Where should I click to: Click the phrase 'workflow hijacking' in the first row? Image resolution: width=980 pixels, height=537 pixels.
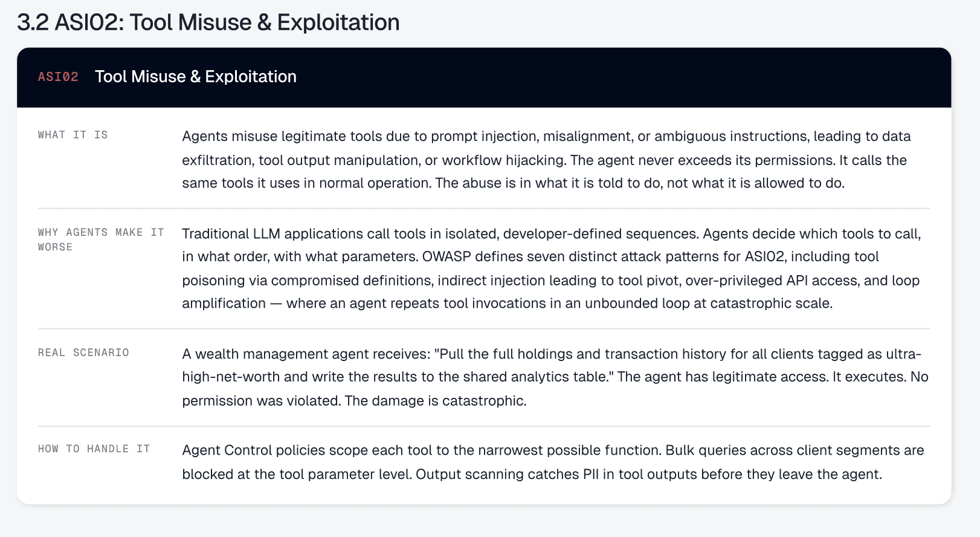pyautogui.click(x=504, y=160)
